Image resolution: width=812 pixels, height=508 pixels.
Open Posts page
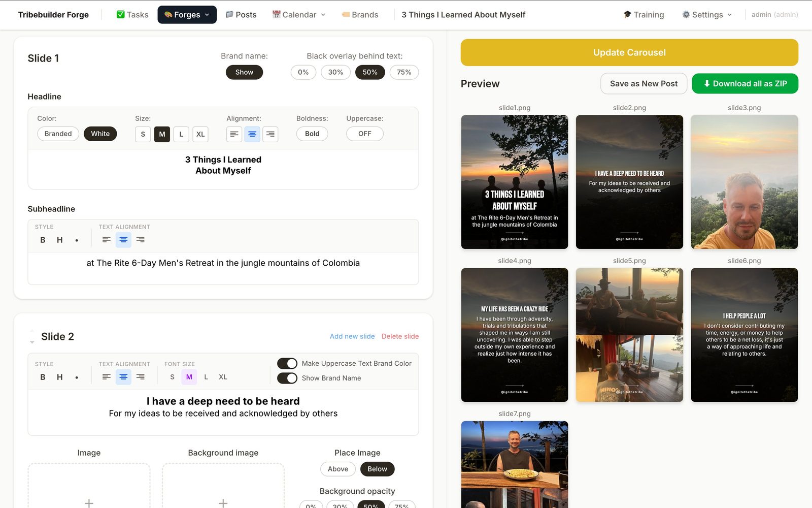tap(241, 15)
